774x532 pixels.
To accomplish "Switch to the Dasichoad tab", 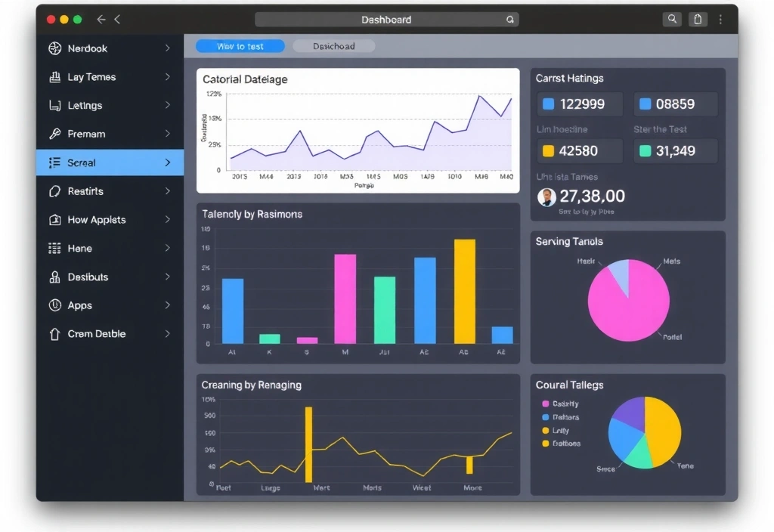I will 333,46.
